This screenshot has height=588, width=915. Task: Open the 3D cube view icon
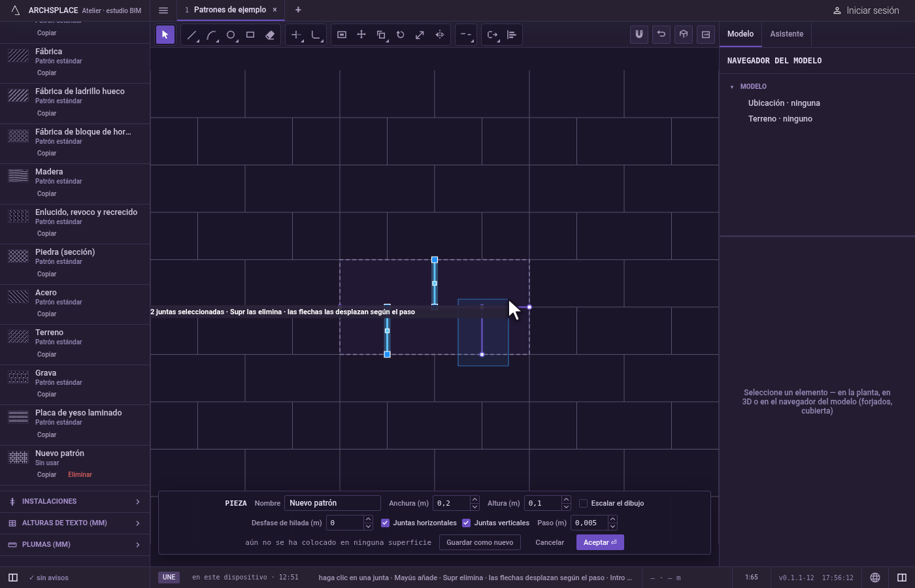pyautogui.click(x=684, y=35)
